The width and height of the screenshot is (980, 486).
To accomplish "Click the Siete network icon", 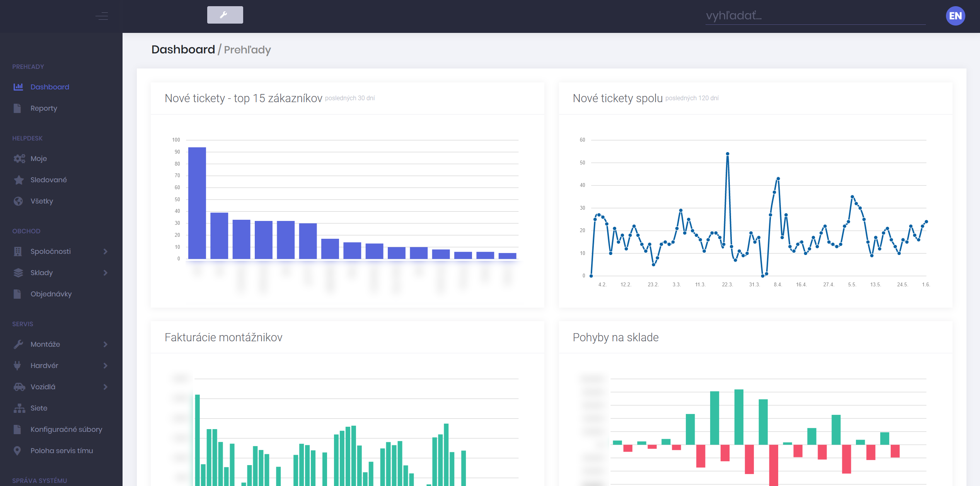I will 19,408.
